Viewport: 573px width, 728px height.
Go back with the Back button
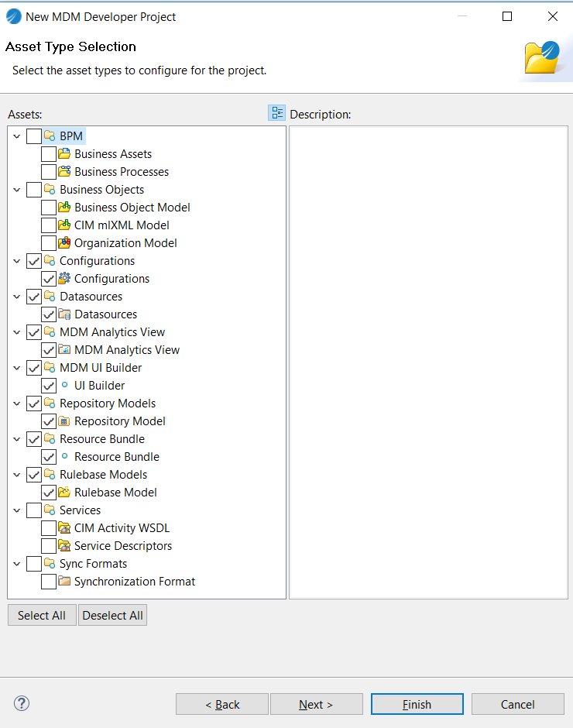[x=222, y=704]
